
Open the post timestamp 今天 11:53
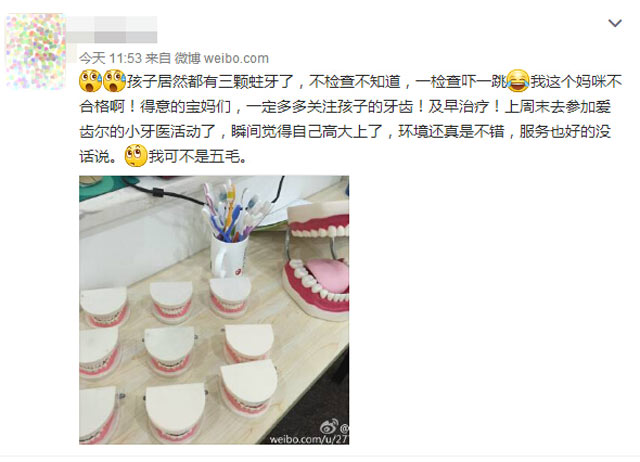tap(110, 58)
